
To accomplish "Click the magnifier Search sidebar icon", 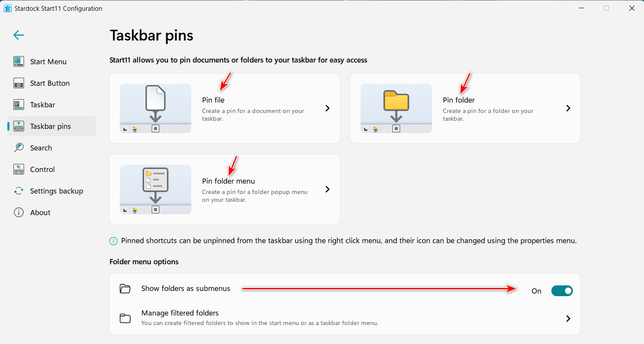I will click(x=19, y=148).
